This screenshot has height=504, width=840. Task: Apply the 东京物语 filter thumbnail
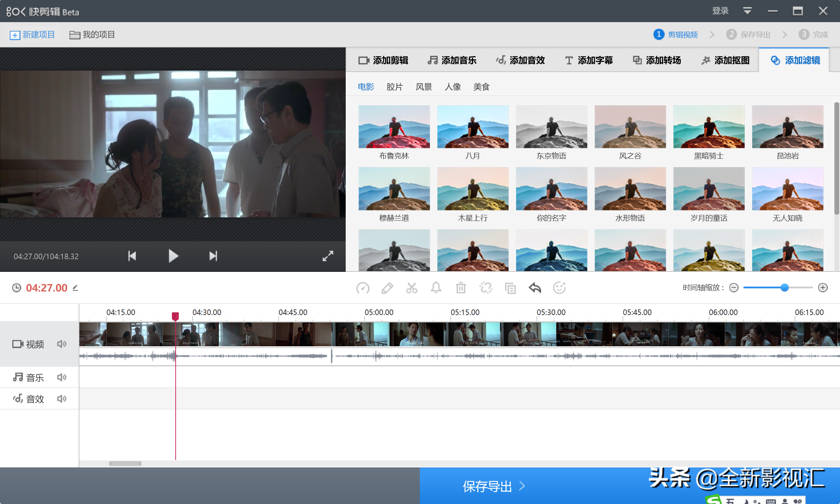click(551, 127)
